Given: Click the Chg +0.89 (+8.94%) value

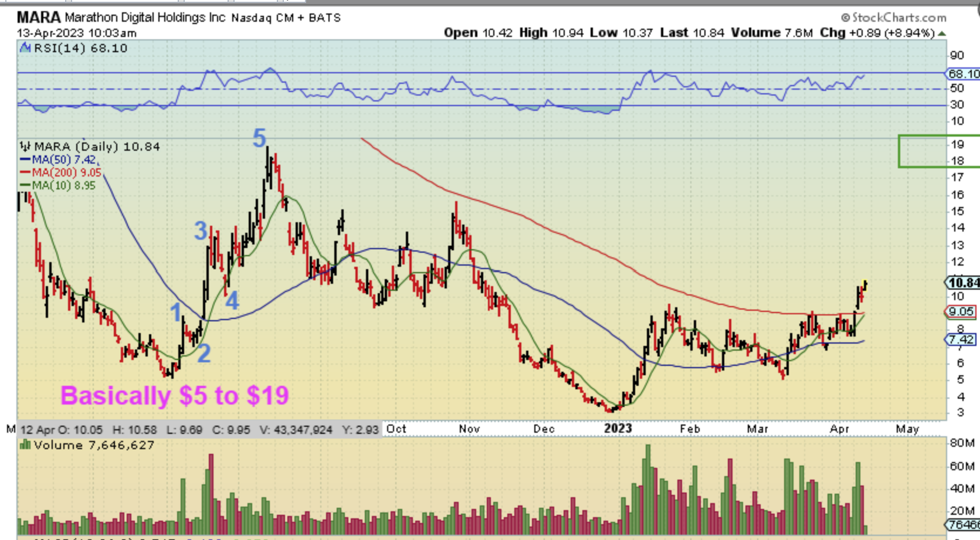Looking at the screenshot, I should coord(877,33).
